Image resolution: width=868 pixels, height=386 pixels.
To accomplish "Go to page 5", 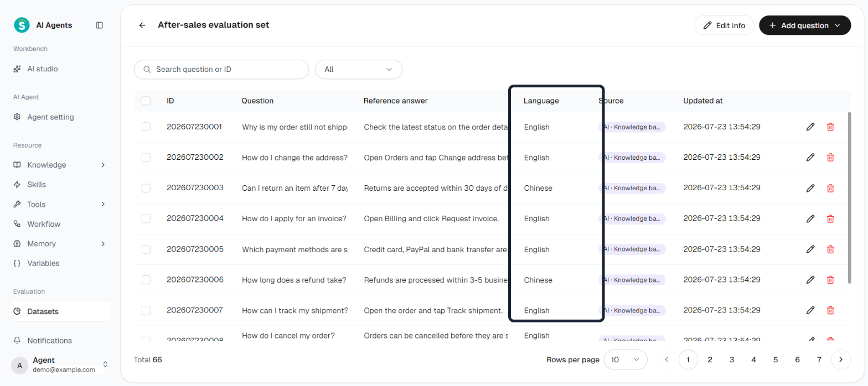I will 776,359.
